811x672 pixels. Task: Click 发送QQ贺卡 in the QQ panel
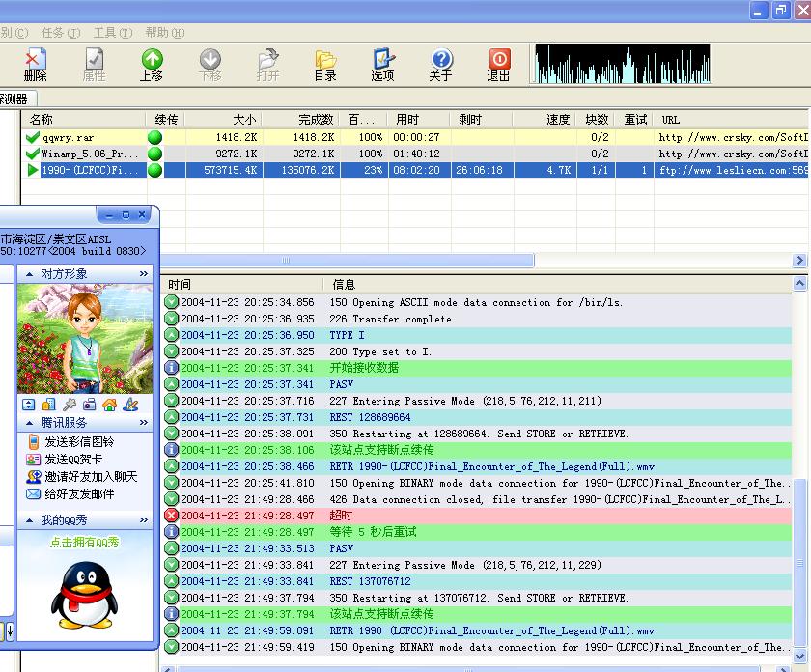[73, 460]
